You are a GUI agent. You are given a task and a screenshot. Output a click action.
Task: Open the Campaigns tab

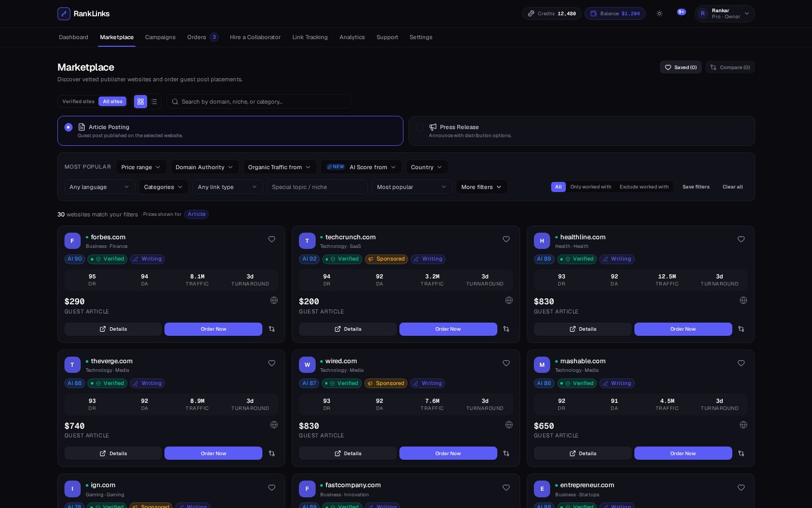tap(160, 37)
